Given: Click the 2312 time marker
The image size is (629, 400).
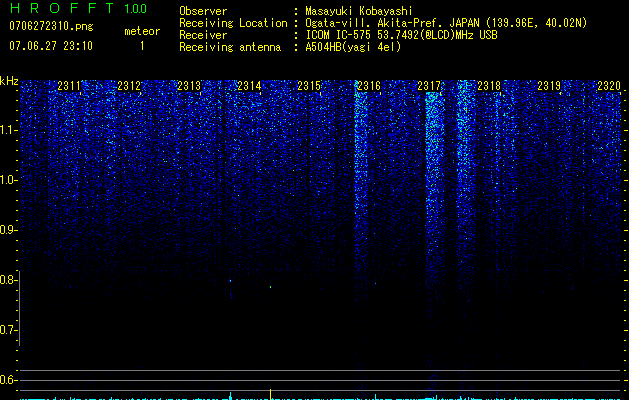Looking at the screenshot, I should click(x=129, y=85).
